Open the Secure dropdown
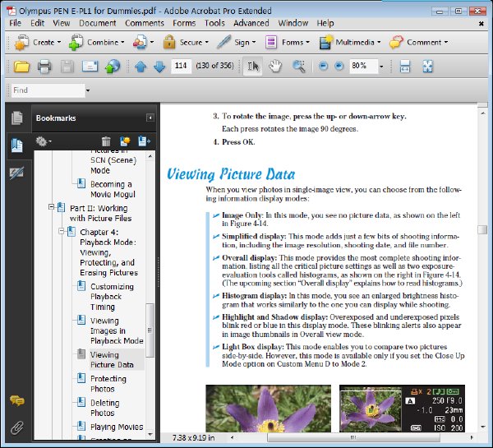This screenshot has width=493, height=448. 186,42
